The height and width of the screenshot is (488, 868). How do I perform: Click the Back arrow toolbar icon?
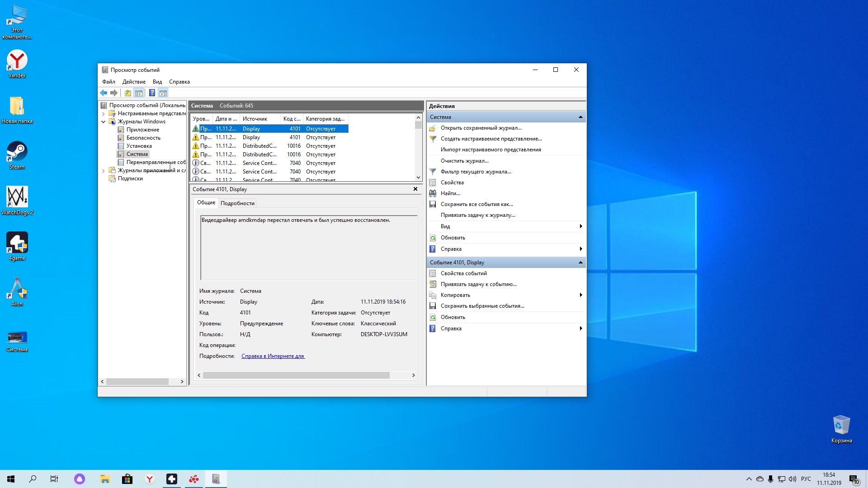[104, 93]
